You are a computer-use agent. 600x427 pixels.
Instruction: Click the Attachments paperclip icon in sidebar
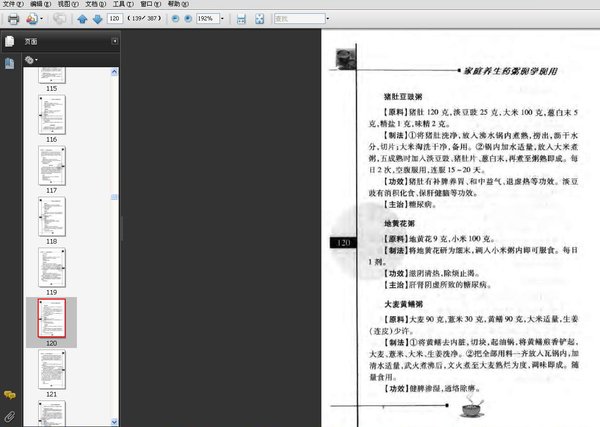[10, 416]
